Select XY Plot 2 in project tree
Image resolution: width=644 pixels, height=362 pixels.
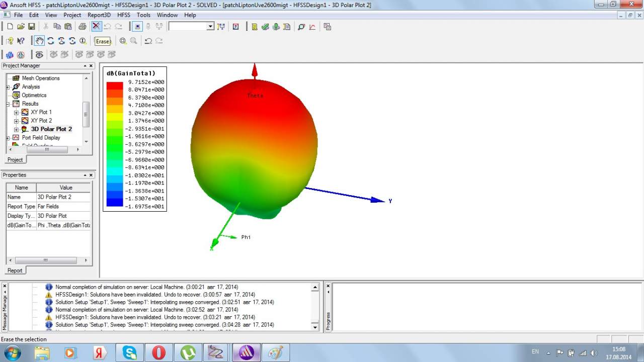tap(41, 121)
